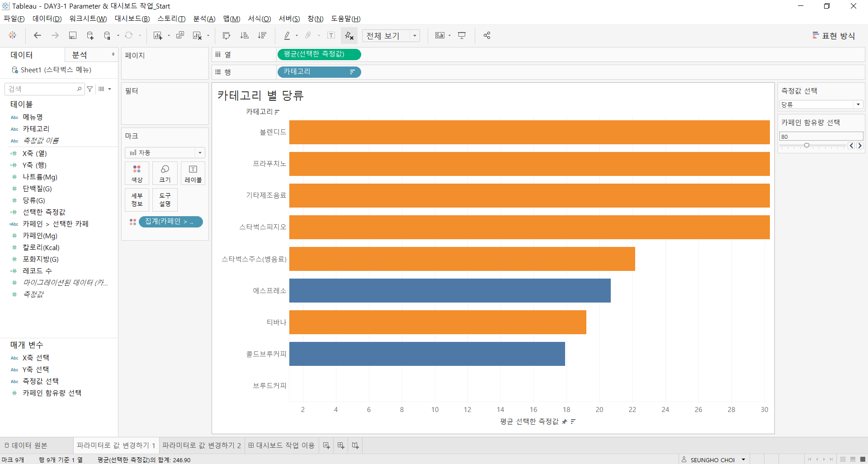
Task: Duplicate the current sheet
Action: (x=180, y=35)
